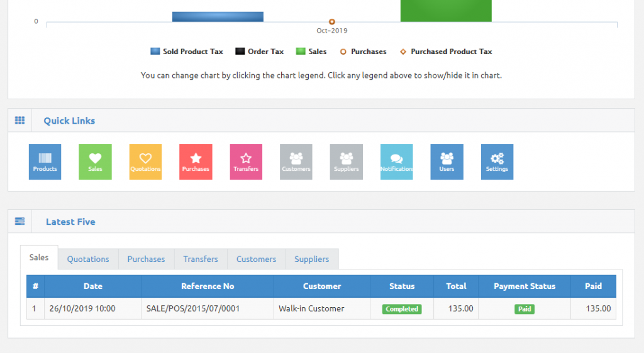
Task: Click the blue Sold Product Tax bar
Action: [218, 17]
